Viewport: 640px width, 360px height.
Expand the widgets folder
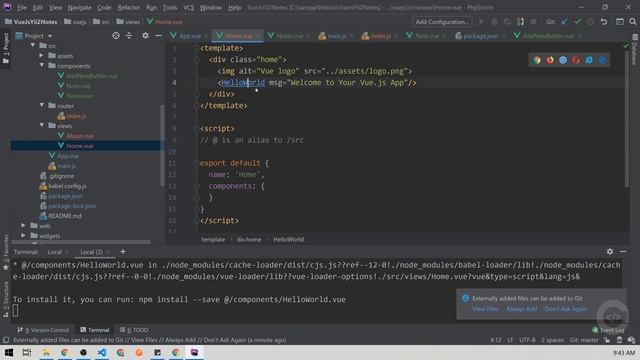23,236
